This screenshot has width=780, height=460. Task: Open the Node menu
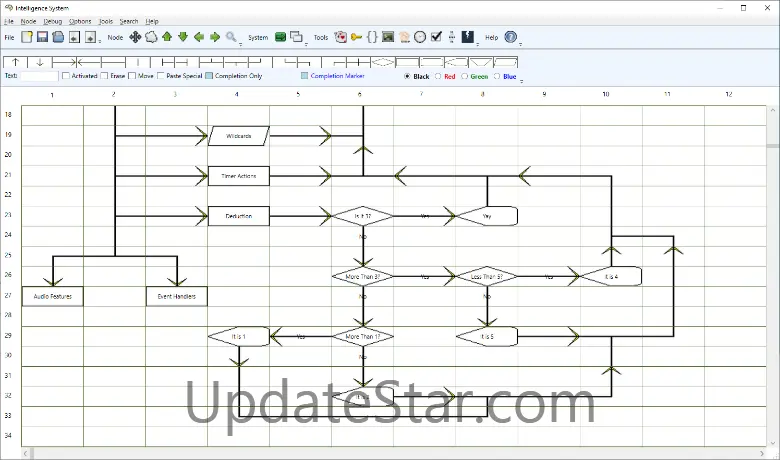pyautogui.click(x=28, y=21)
